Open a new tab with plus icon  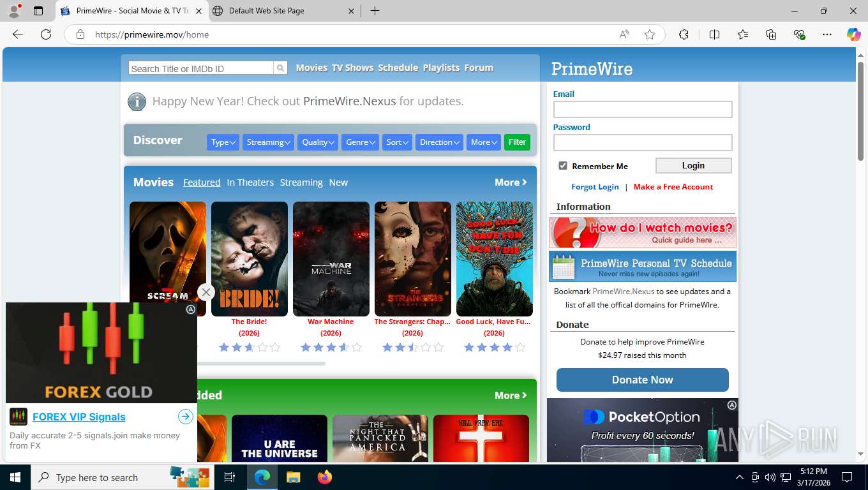[375, 11]
